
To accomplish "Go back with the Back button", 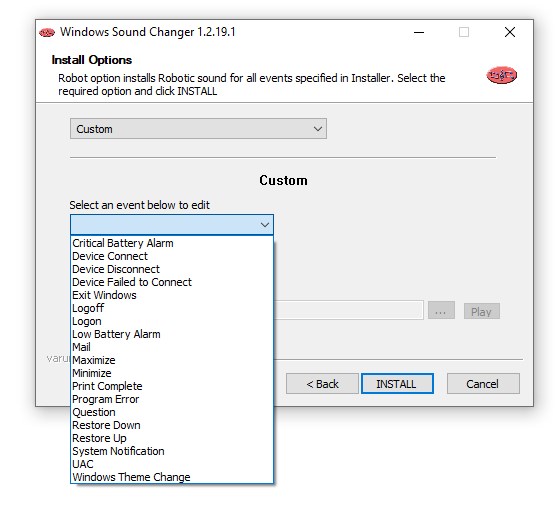I will click(x=322, y=384).
